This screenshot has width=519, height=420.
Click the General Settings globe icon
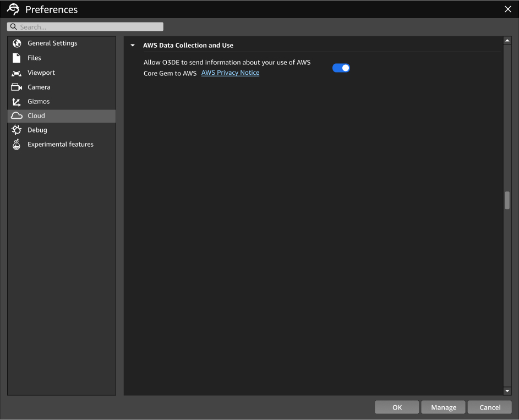point(17,43)
